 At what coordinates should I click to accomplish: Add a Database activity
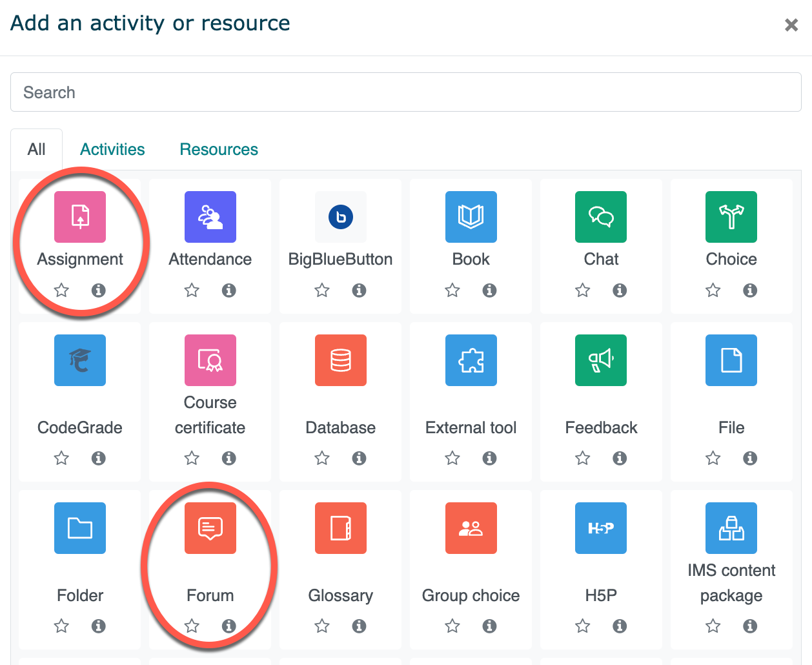[340, 360]
